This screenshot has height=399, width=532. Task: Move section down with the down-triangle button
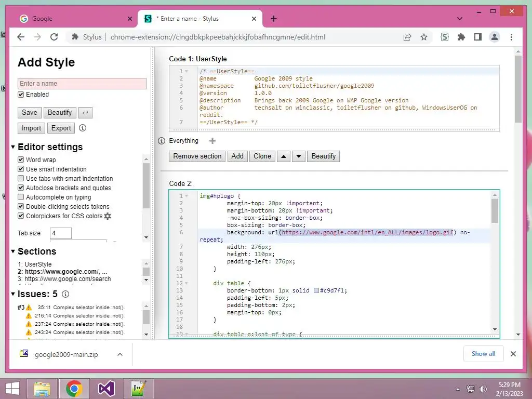(299, 156)
